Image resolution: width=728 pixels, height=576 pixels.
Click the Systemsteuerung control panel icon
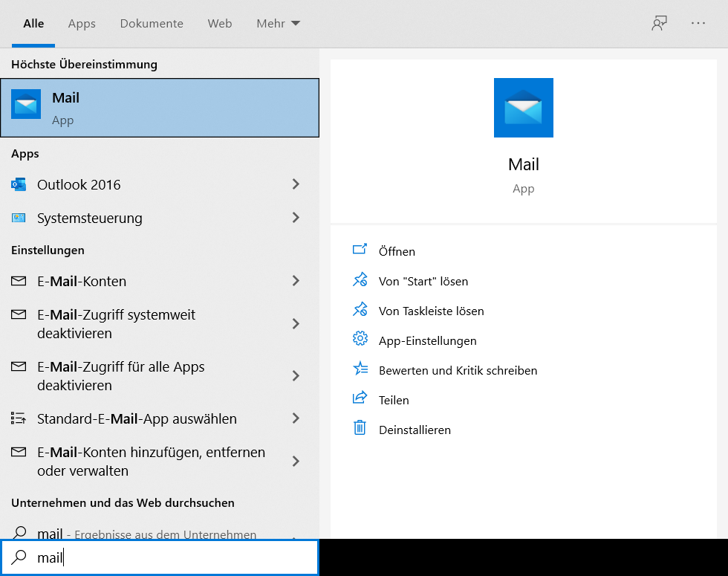pyautogui.click(x=19, y=218)
